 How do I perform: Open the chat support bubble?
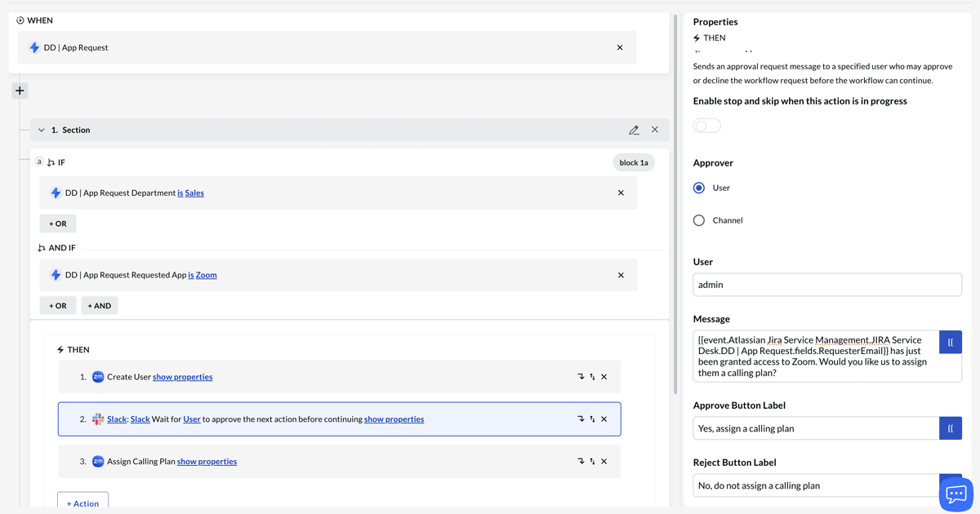pos(955,494)
